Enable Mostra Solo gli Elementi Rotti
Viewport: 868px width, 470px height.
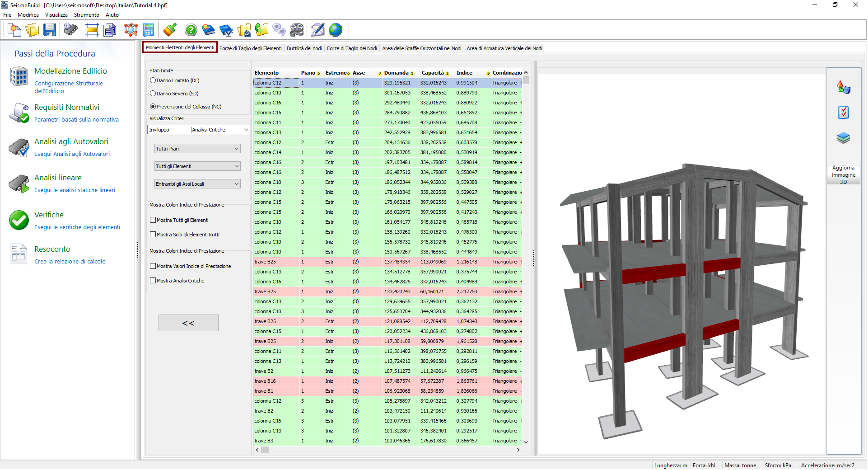pyautogui.click(x=153, y=235)
